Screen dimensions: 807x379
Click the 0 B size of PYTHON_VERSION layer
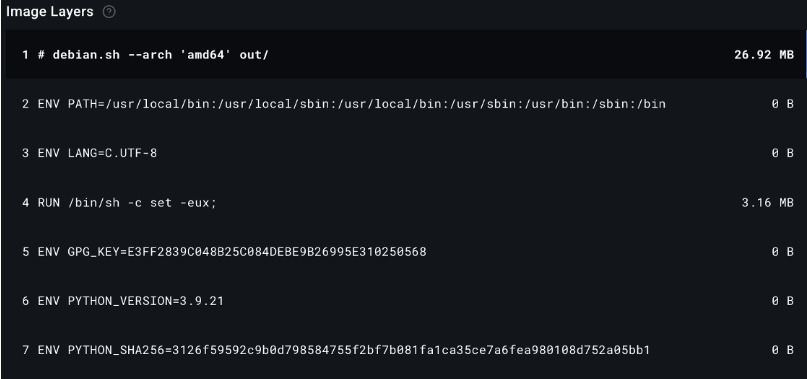pos(782,301)
